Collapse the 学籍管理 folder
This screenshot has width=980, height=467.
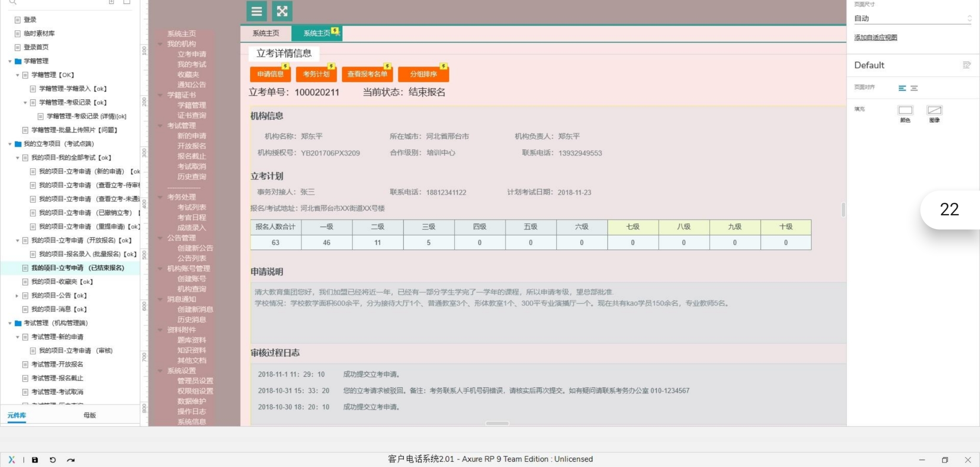pos(10,61)
